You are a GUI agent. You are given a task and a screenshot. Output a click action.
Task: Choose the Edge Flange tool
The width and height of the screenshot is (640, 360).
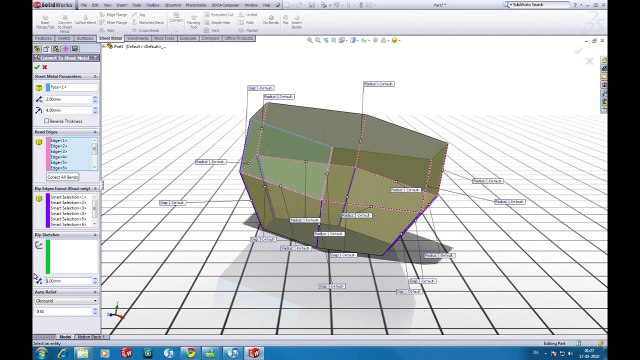114,15
